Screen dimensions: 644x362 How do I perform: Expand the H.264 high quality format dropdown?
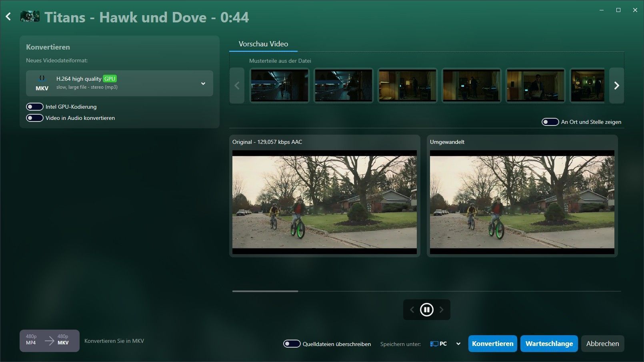[x=203, y=84]
